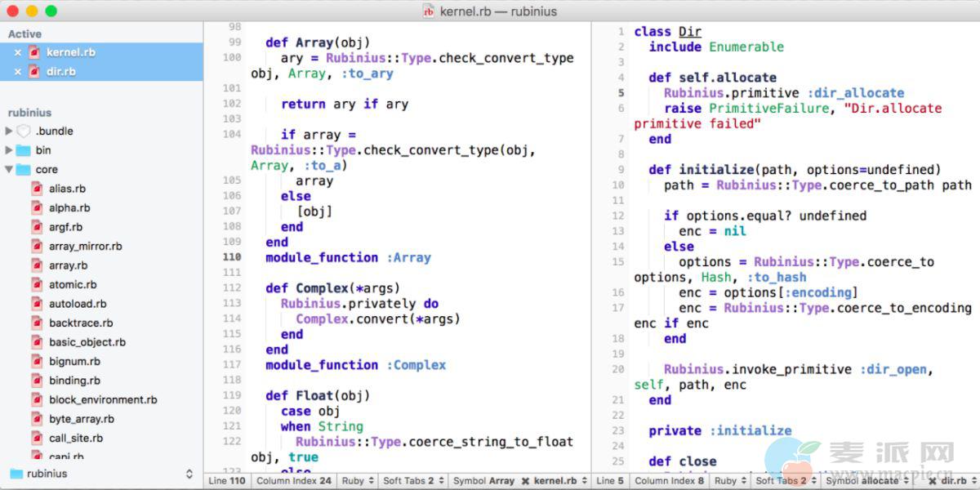Click the Ruby file icon beside alias.rb

[x=37, y=189]
